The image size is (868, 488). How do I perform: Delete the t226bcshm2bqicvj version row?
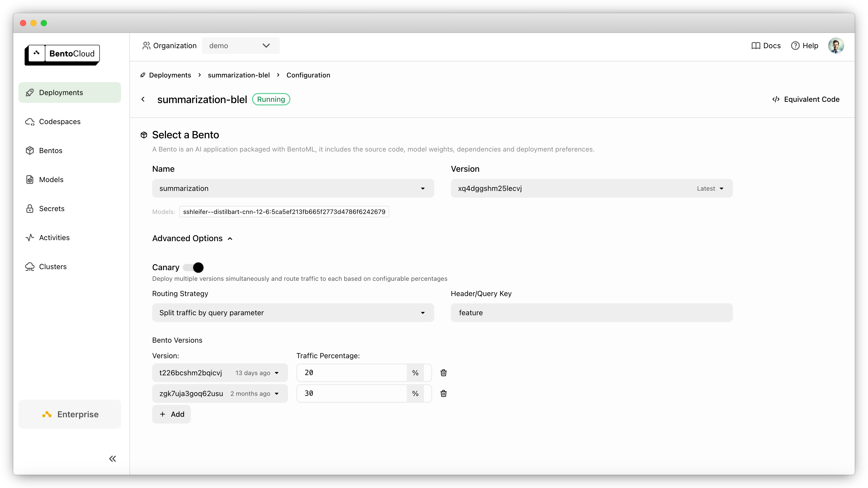pyautogui.click(x=443, y=372)
